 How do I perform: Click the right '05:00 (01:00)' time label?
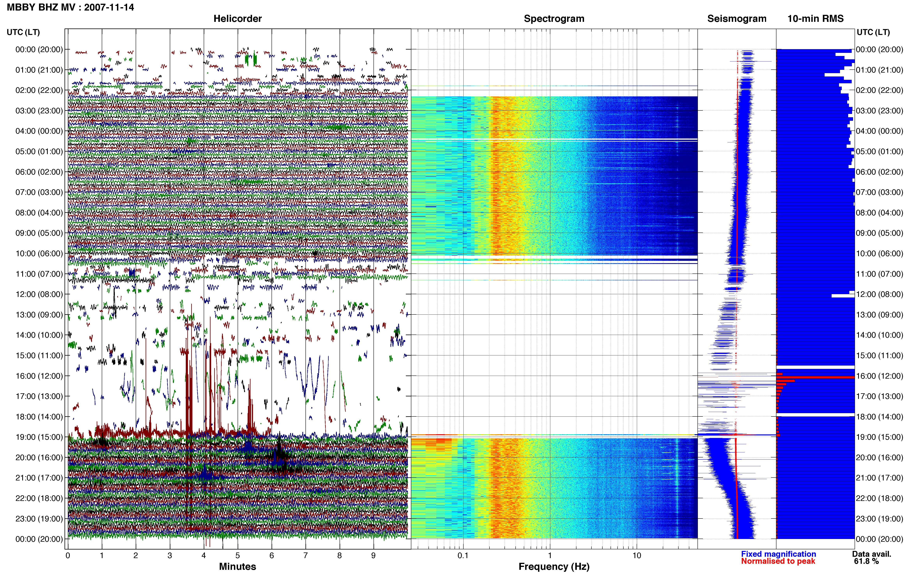(879, 151)
